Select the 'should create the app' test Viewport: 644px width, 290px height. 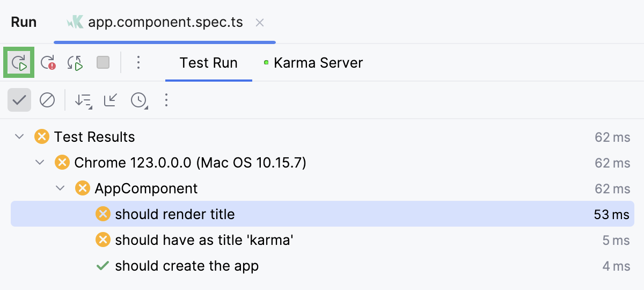322,266
